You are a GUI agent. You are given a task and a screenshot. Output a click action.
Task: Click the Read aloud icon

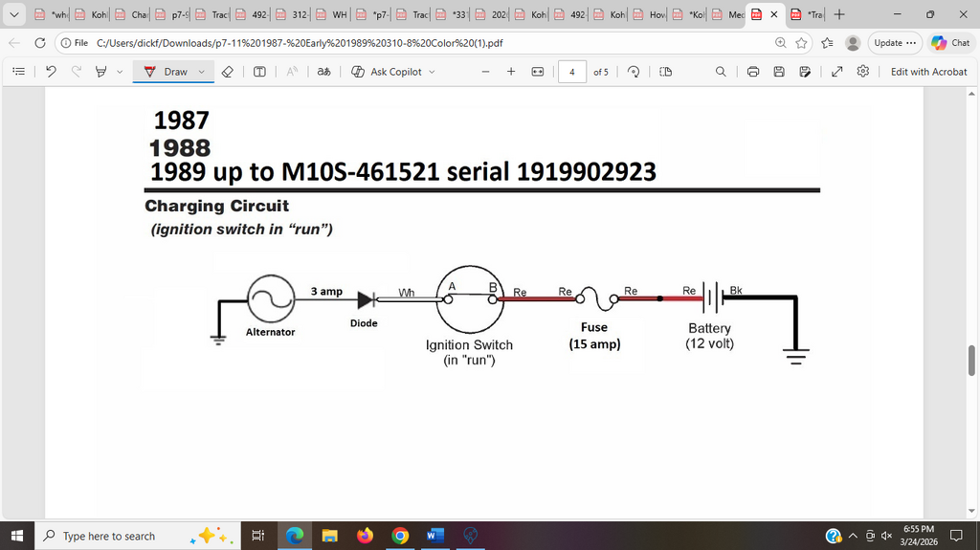(292, 72)
